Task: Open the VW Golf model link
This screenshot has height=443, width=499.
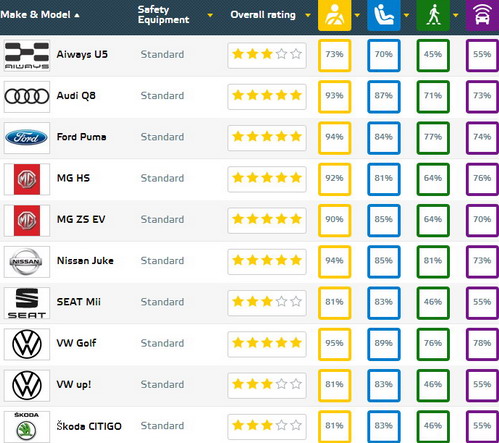Action: click(76, 343)
